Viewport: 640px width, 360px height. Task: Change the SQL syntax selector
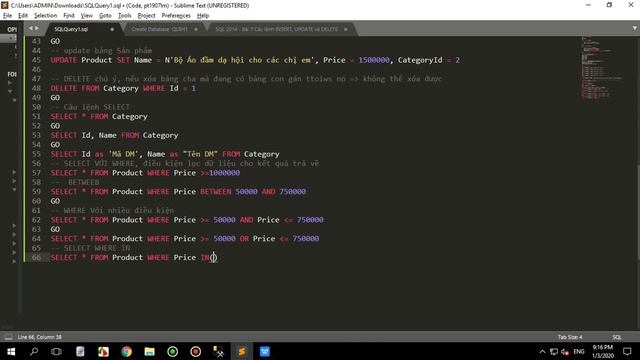click(617, 337)
